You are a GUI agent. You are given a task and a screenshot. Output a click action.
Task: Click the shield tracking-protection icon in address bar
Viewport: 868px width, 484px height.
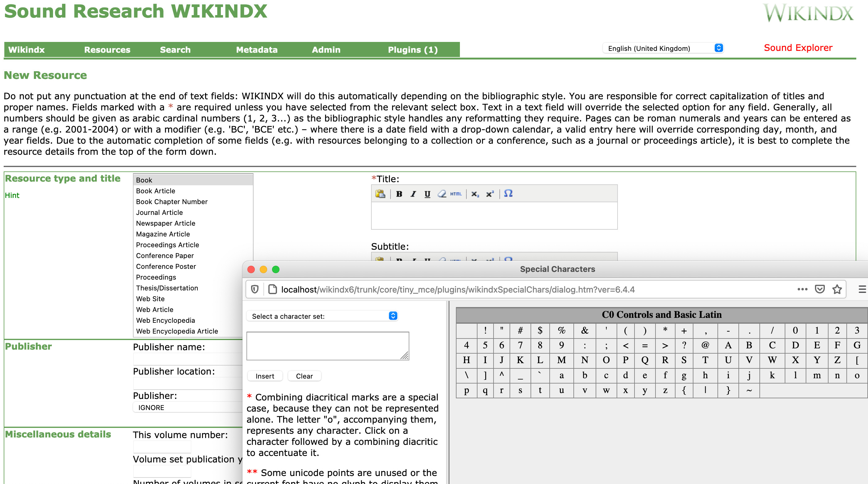tap(255, 289)
